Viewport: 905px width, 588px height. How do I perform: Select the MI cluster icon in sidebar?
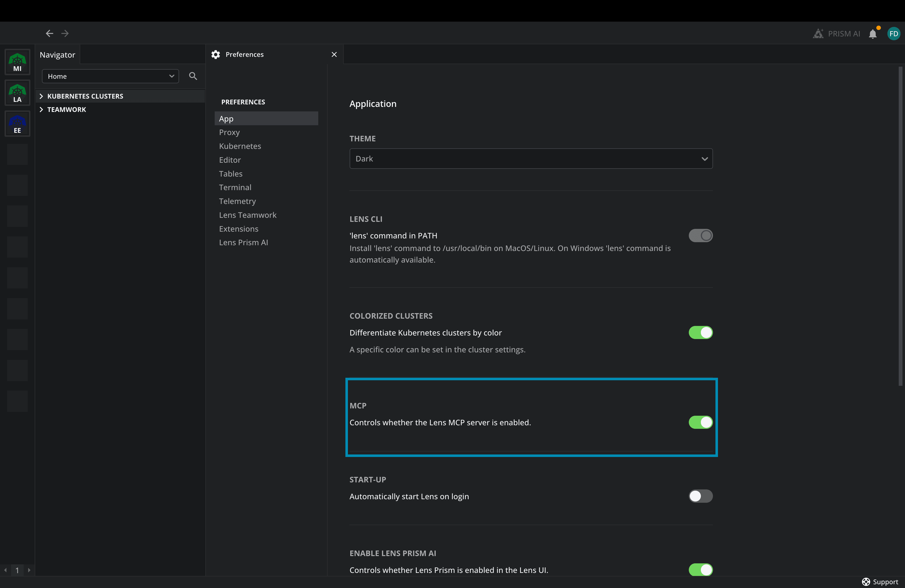(17, 62)
